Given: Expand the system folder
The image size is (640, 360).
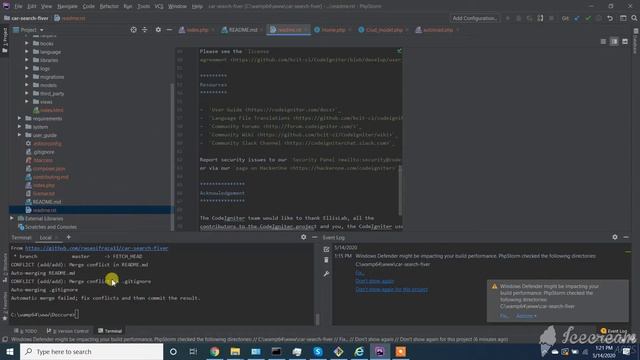Looking at the screenshot, I should pyautogui.click(x=19, y=127).
